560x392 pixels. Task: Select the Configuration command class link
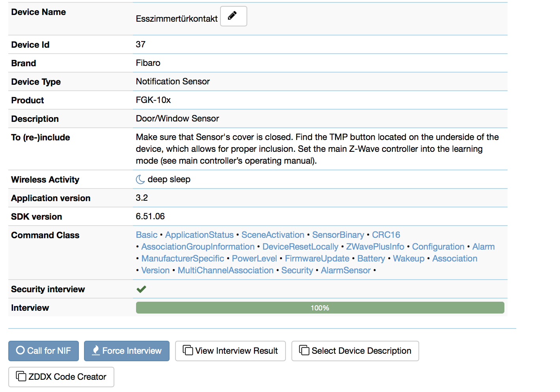click(x=438, y=247)
